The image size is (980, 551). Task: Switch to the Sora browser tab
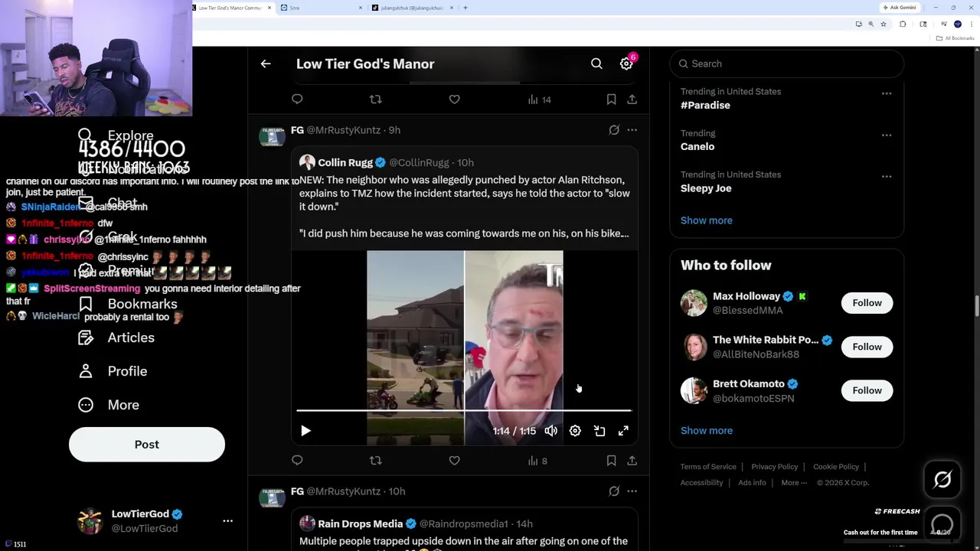pyautogui.click(x=320, y=8)
